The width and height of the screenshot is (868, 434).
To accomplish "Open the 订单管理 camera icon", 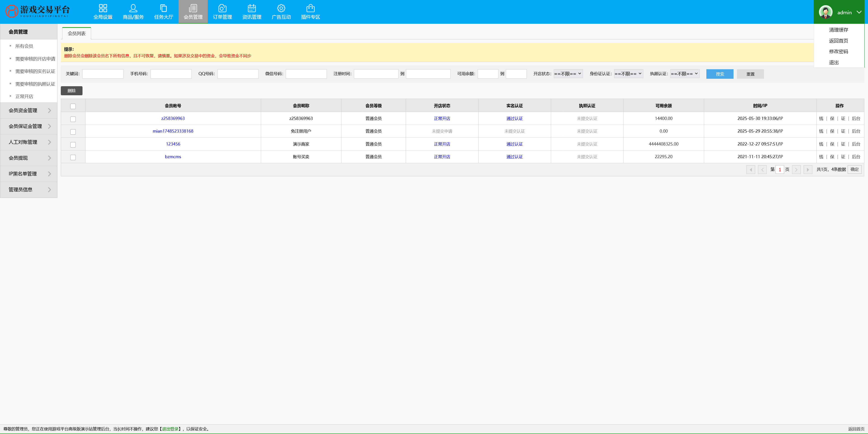I will tap(222, 8).
